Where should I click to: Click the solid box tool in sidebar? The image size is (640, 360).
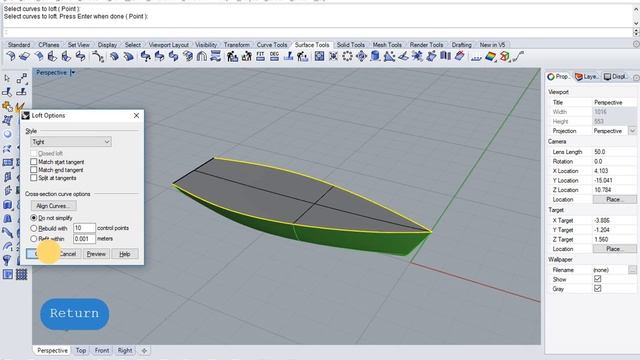[x=7, y=204]
